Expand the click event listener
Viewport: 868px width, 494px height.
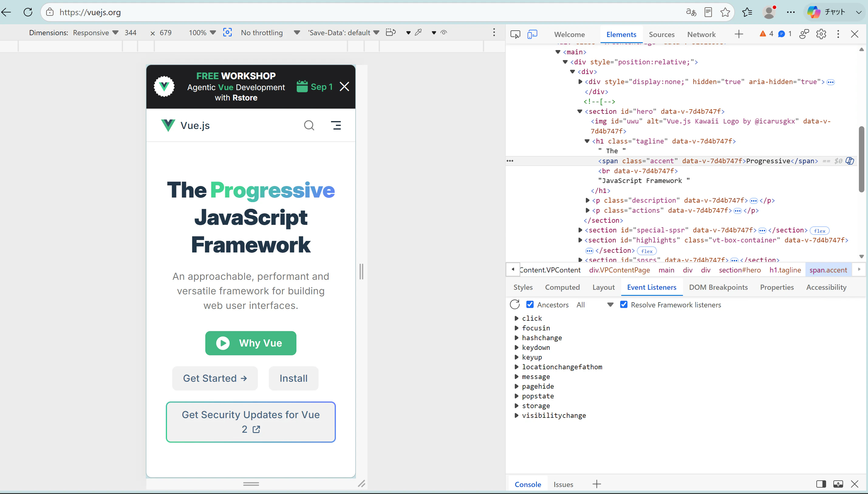(517, 318)
